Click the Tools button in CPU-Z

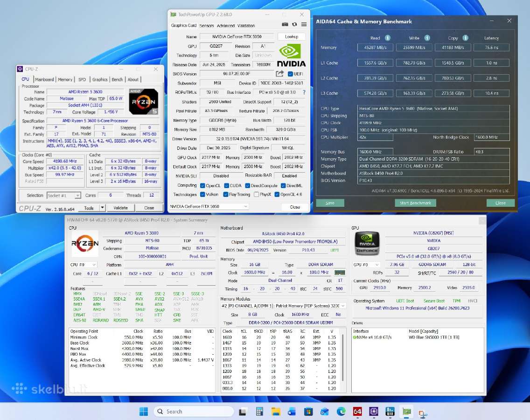[89, 208]
